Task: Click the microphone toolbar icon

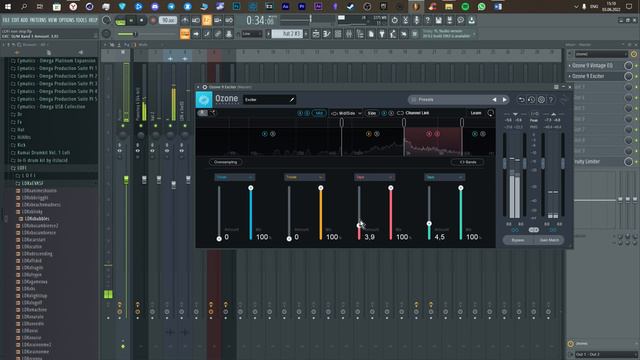Action: (416, 20)
